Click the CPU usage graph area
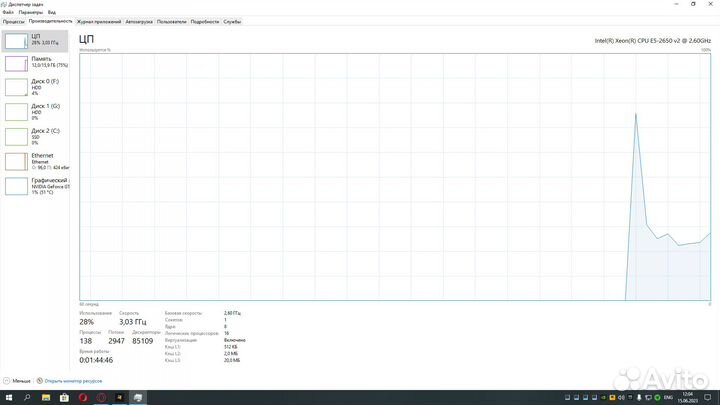This screenshot has width=720, height=405. pos(395,177)
